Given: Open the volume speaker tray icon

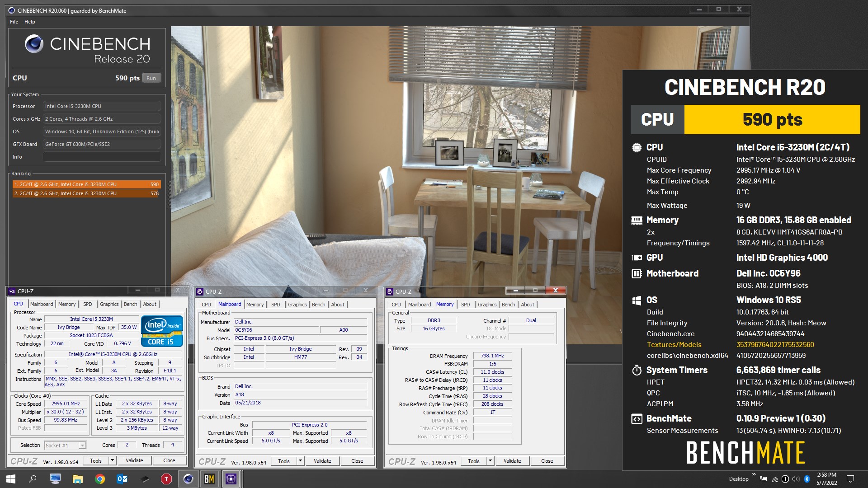Looking at the screenshot, I should click(x=796, y=479).
